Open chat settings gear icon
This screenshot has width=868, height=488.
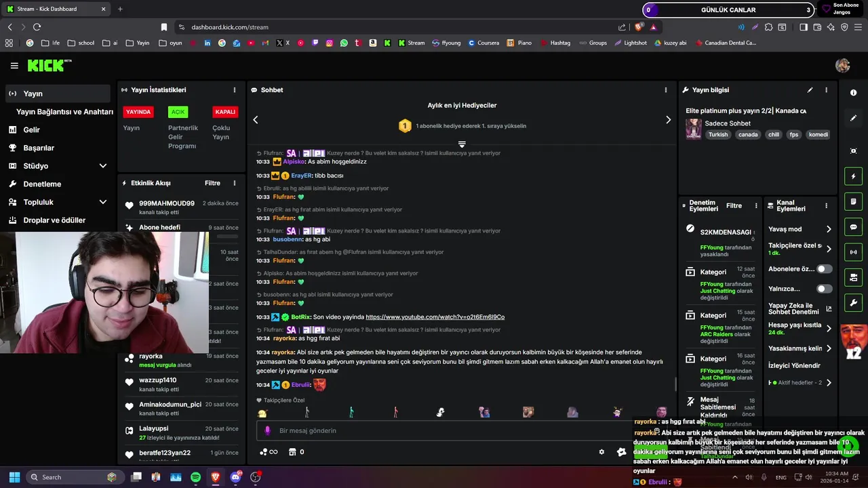coord(601,452)
